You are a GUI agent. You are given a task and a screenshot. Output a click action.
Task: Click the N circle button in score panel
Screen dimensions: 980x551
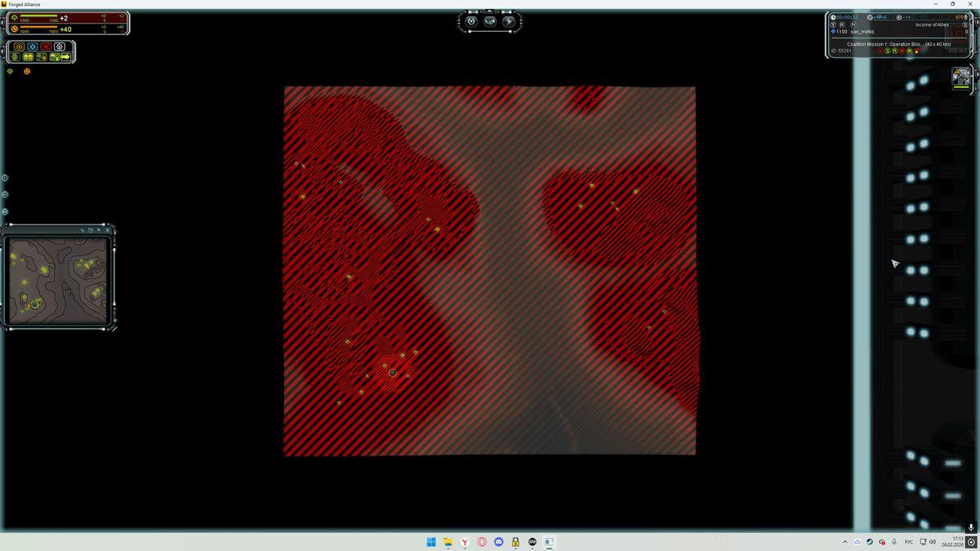853,24
